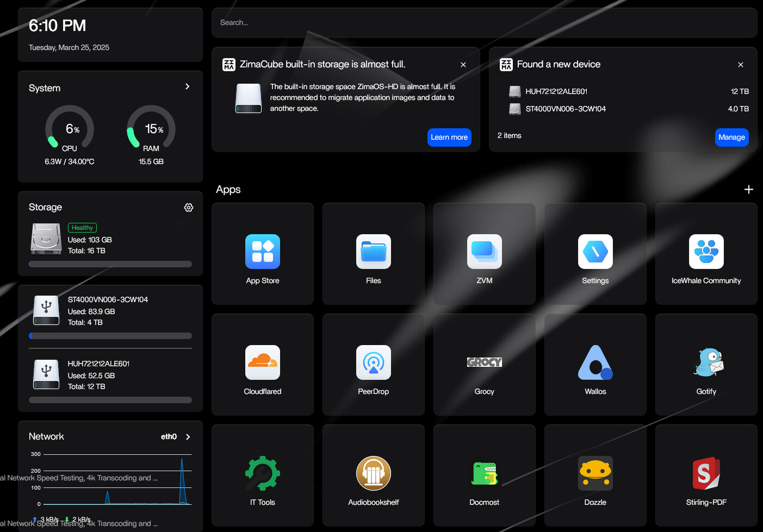Viewport: 763px width, 532px height.
Task: Click ST4000VN006-3CW104 disk icon in new device card
Action: pyautogui.click(x=514, y=109)
